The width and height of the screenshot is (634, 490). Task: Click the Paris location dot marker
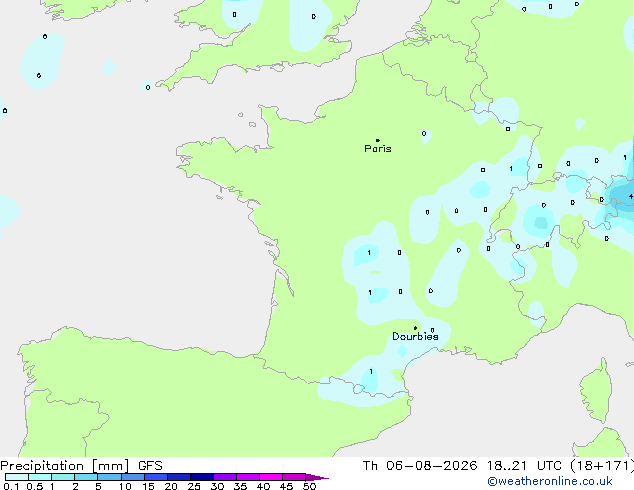[378, 140]
